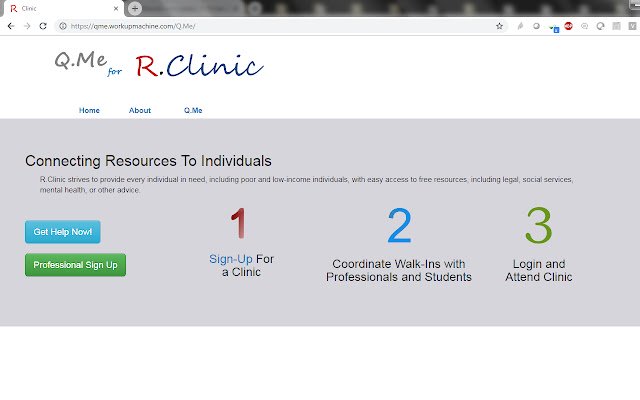Viewport: 640px width, 400px height.
Task: Click the Get Help Now! button
Action: (x=63, y=232)
